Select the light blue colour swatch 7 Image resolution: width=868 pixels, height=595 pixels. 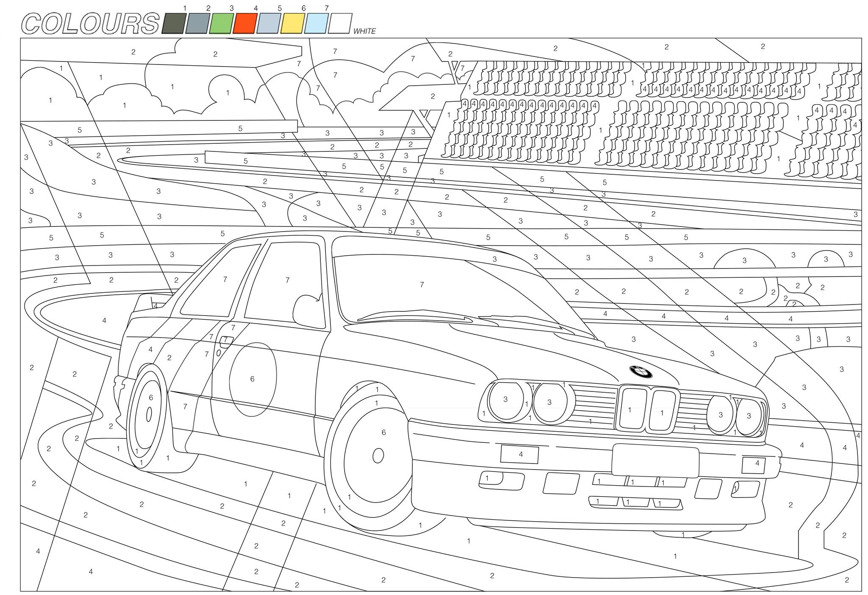pyautogui.click(x=316, y=23)
